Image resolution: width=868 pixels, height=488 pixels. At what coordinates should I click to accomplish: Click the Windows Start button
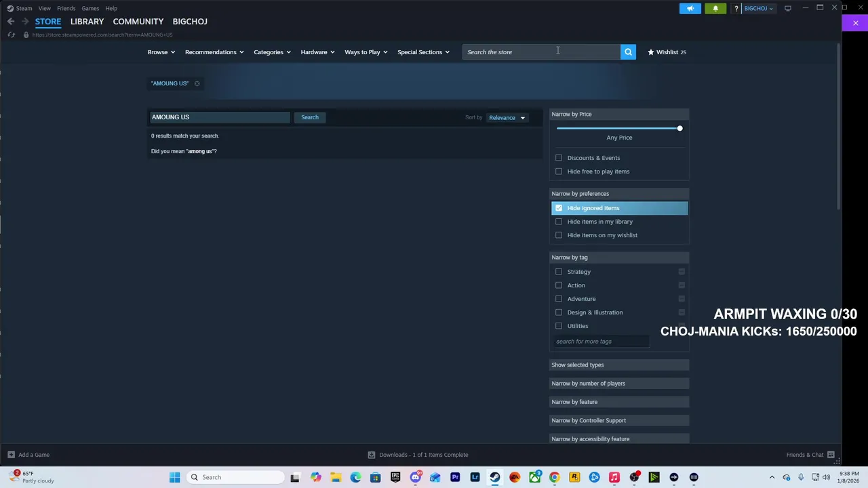click(x=174, y=477)
